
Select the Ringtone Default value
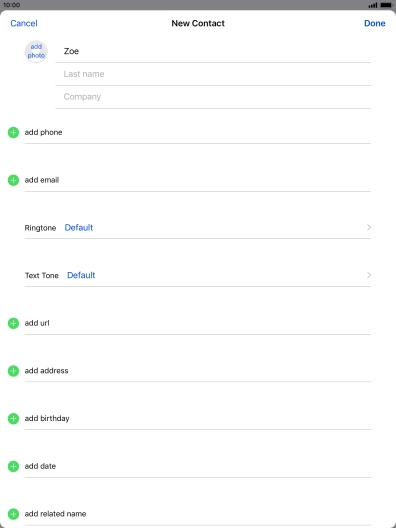click(x=79, y=228)
